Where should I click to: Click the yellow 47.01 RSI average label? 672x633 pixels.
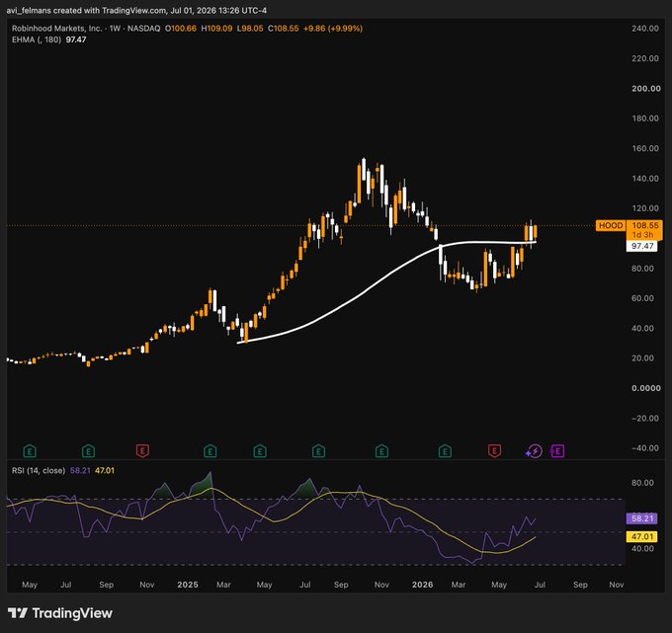[x=642, y=536]
